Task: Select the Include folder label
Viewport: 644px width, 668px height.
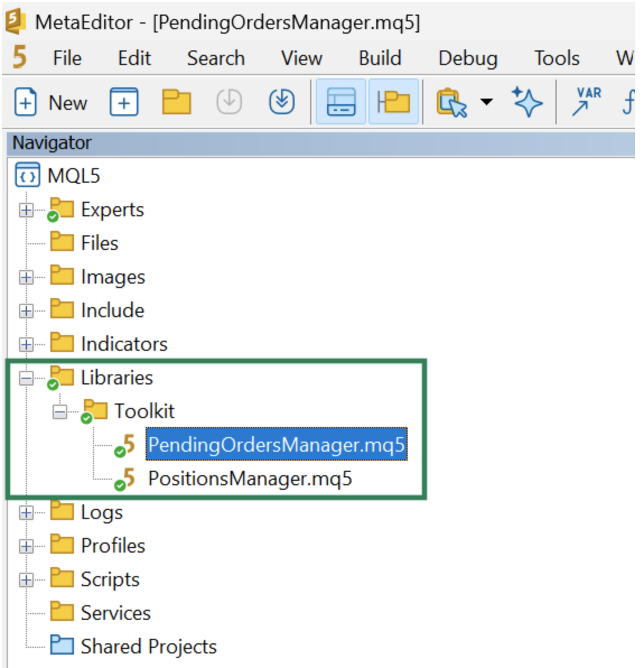Action: point(113,310)
